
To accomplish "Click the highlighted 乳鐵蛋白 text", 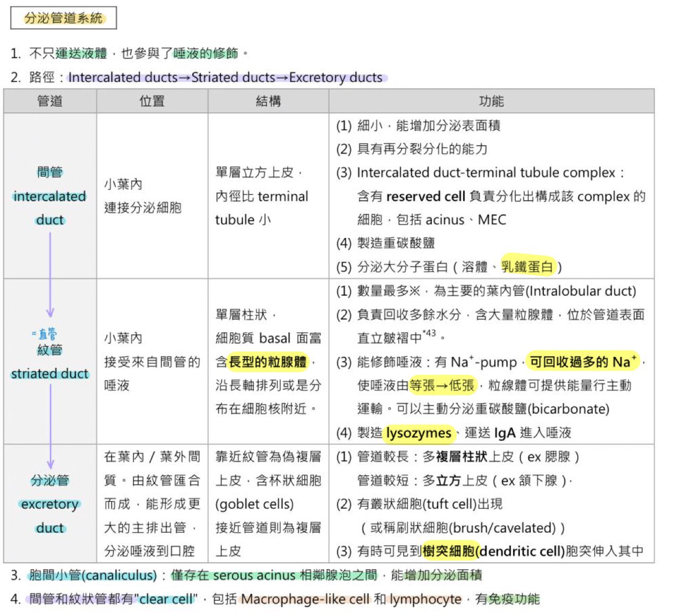I will click(x=528, y=267).
